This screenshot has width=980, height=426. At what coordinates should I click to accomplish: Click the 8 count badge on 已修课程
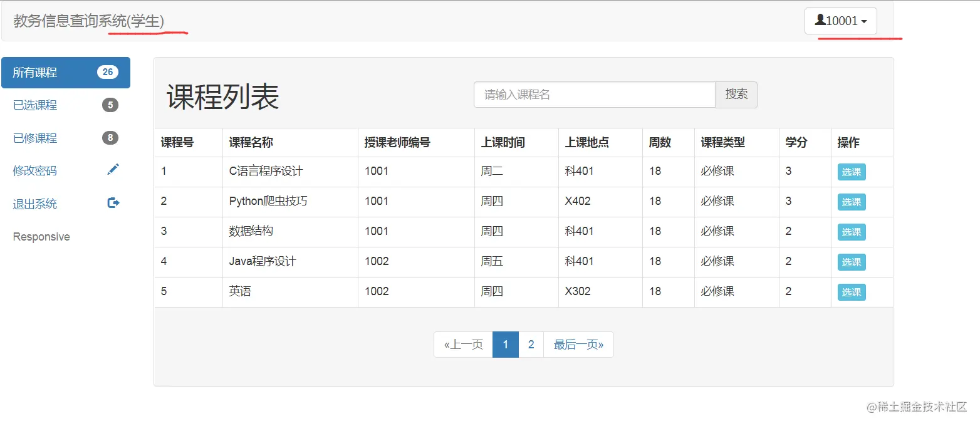(x=110, y=138)
